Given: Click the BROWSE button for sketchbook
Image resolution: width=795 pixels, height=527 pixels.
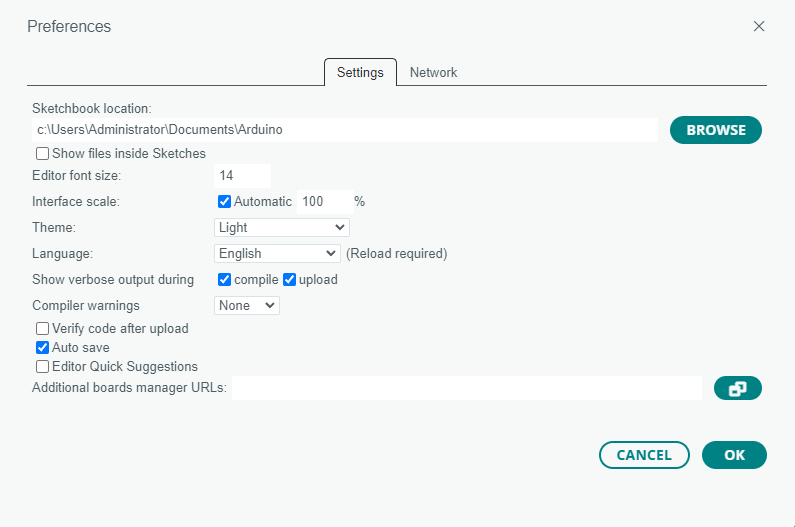Looking at the screenshot, I should [715, 130].
